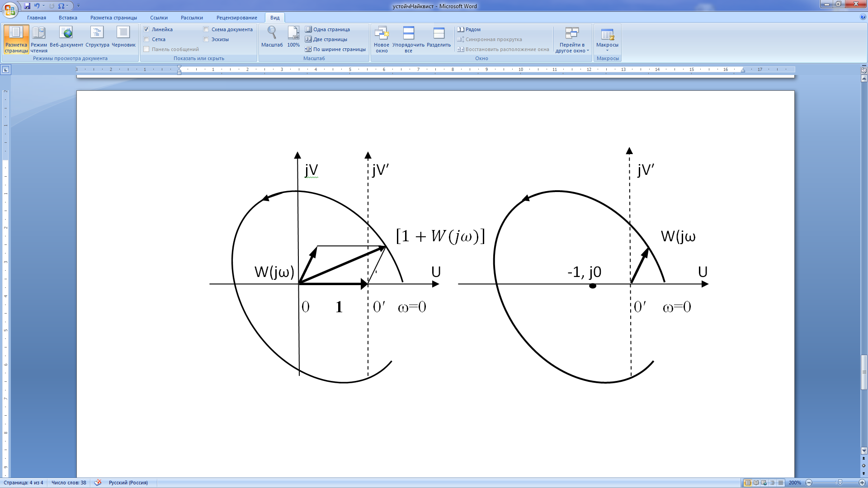Switch to Web Layout (Веб-документ) view
Image resolution: width=868 pixels, height=488 pixels.
pyautogui.click(x=66, y=37)
